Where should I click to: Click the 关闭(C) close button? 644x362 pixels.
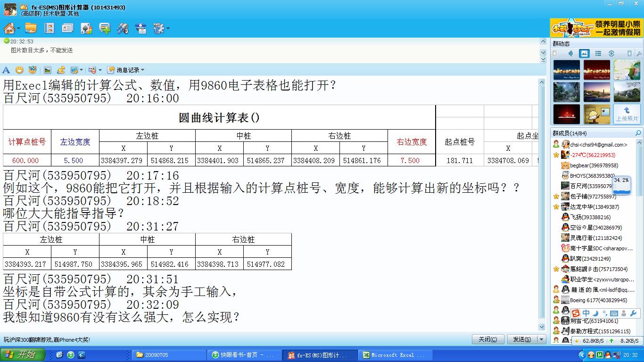click(x=488, y=339)
